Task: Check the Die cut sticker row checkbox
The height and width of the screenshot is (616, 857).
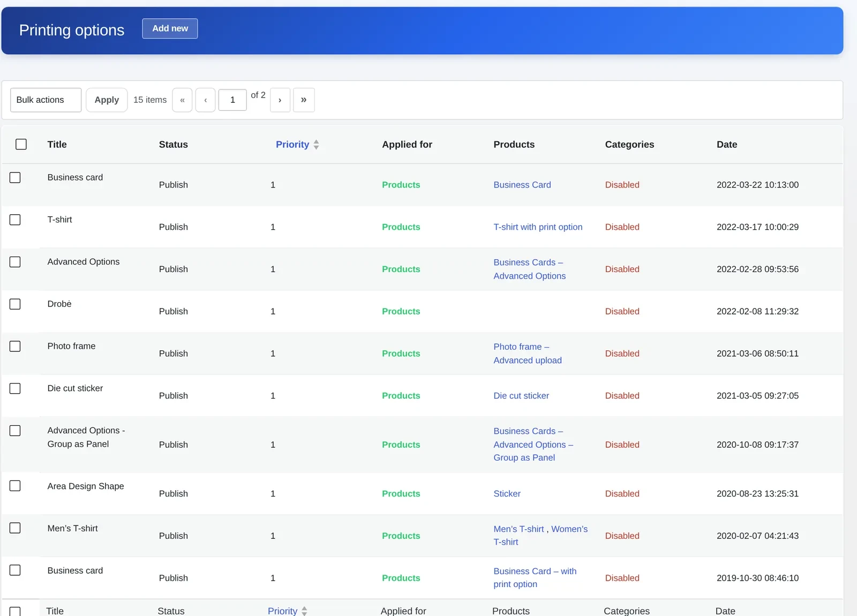Action: pos(15,388)
